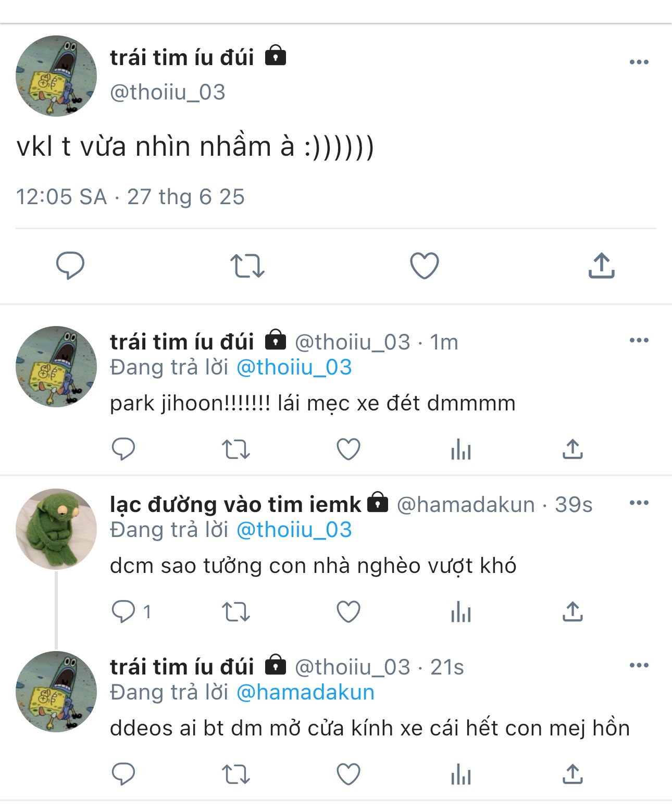The width and height of the screenshot is (672, 812).
Task: Open hamadakun's Kermit profile picture
Action: pyautogui.click(x=56, y=529)
